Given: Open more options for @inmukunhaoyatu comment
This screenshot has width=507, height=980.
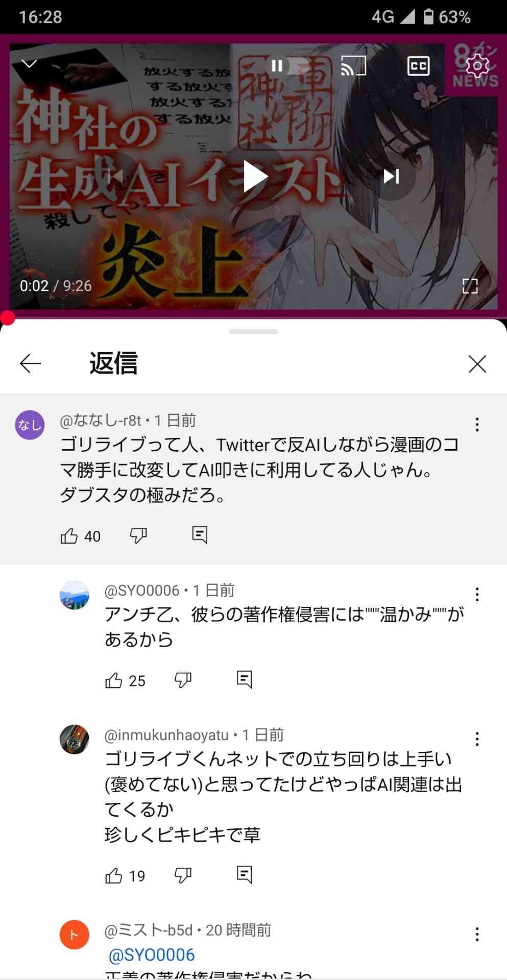Looking at the screenshot, I should click(x=477, y=739).
